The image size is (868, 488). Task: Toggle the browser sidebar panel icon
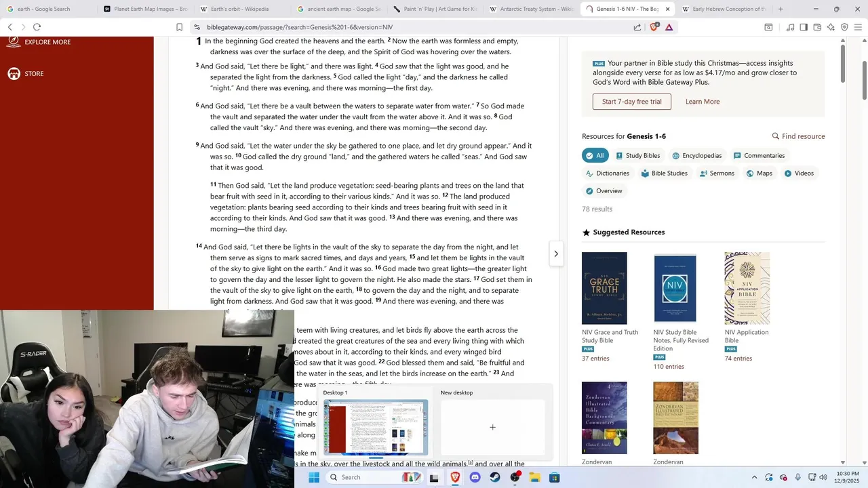(804, 27)
